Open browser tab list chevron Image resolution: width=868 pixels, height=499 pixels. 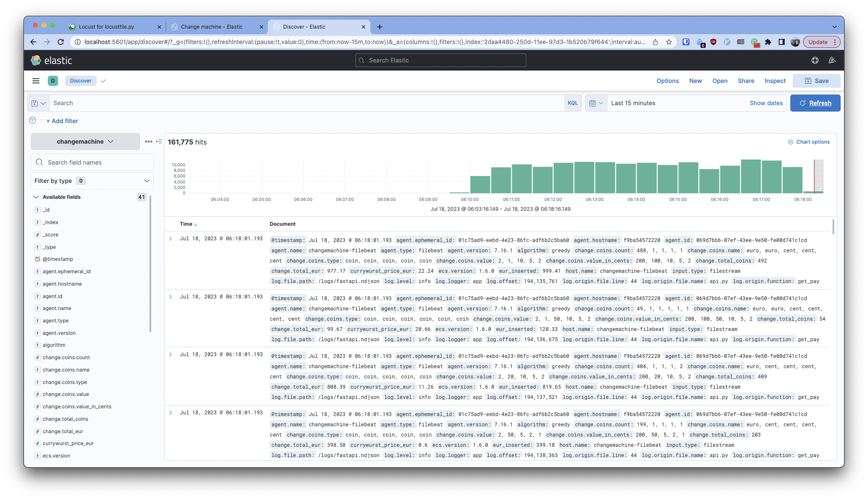tap(834, 27)
